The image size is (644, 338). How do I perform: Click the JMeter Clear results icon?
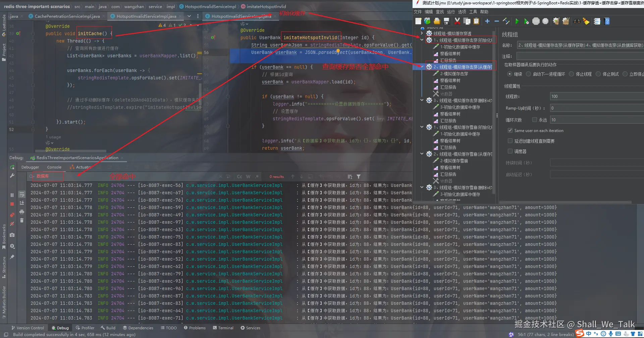point(556,21)
